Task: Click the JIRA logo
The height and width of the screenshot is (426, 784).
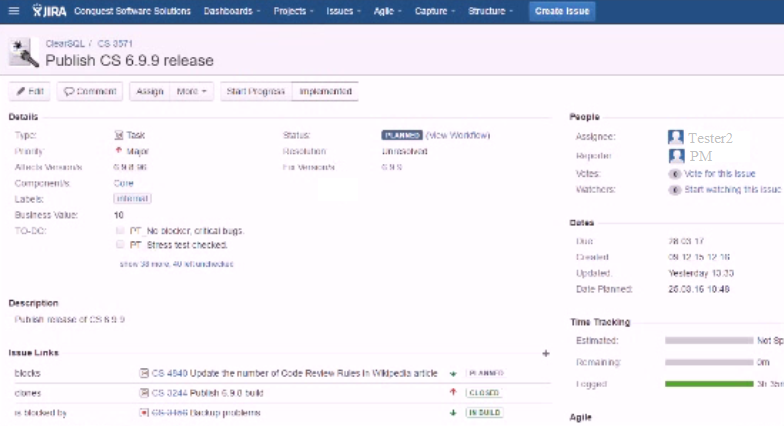Action: [x=49, y=10]
